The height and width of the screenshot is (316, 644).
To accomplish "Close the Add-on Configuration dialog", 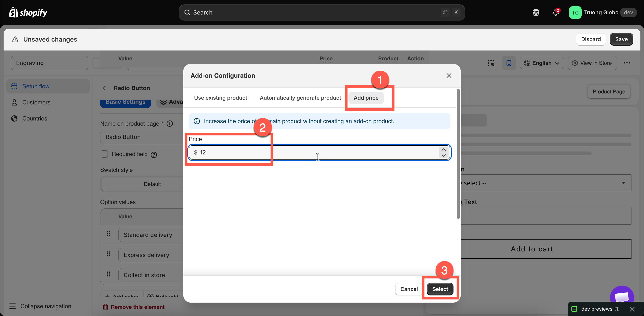I will pos(449,76).
